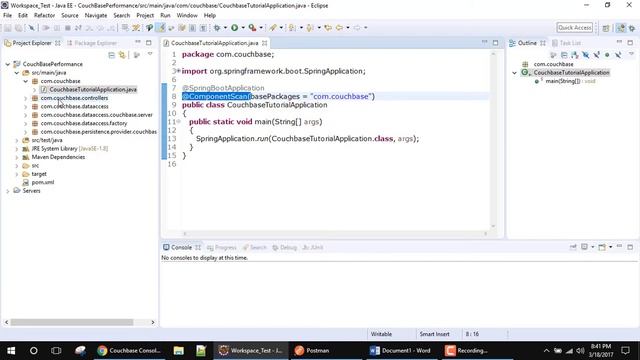Maximize the Project Explorer panel

click(149, 42)
